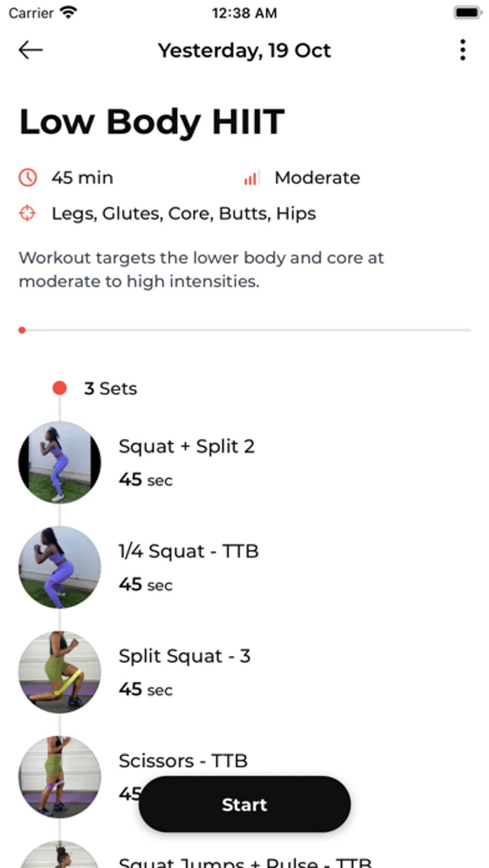Tap the Moderate intensity label
Image resolution: width=489 pixels, height=868 pixels.
coord(317,178)
